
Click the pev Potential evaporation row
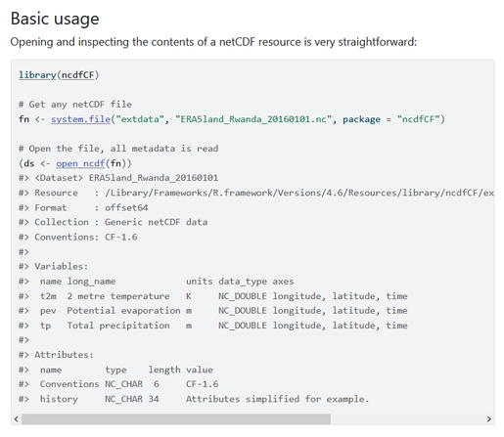click(213, 311)
